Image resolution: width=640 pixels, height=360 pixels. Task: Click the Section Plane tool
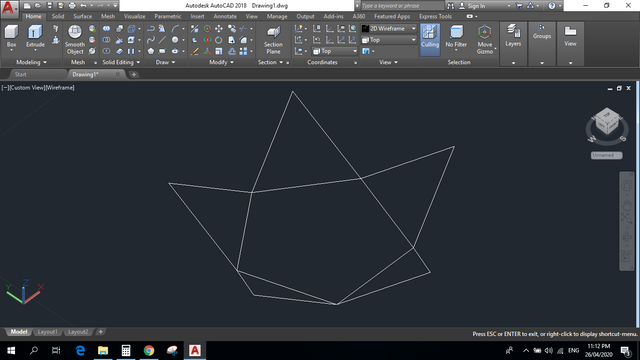[x=273, y=40]
